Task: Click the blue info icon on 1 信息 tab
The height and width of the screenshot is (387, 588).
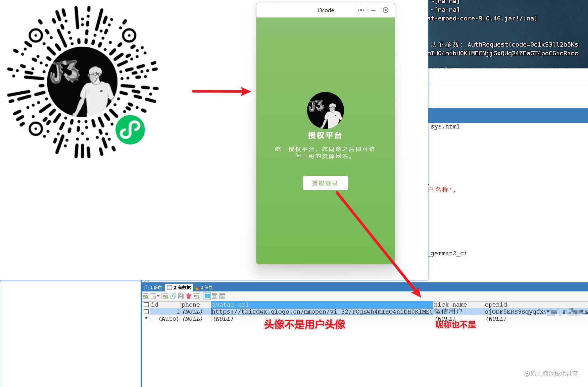Action: [146, 288]
